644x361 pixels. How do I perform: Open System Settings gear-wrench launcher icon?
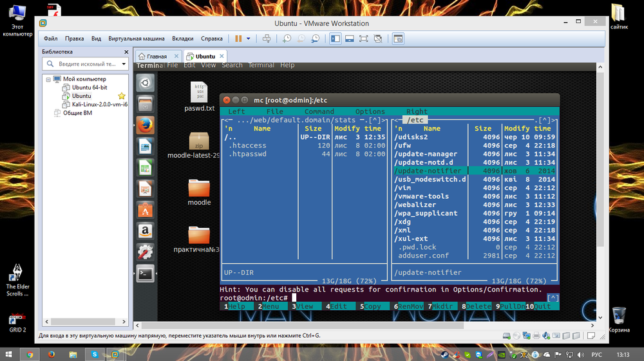point(146,252)
